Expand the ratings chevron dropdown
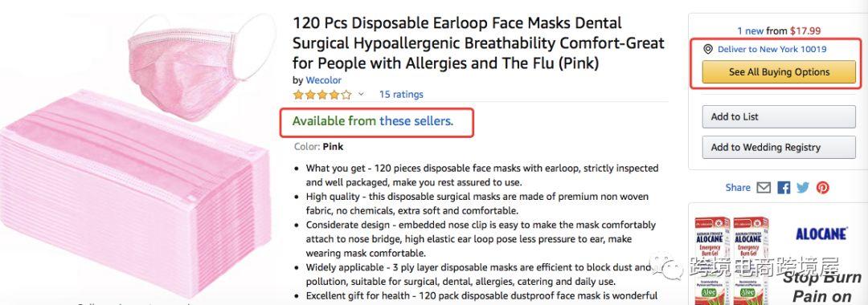 [x=361, y=95]
